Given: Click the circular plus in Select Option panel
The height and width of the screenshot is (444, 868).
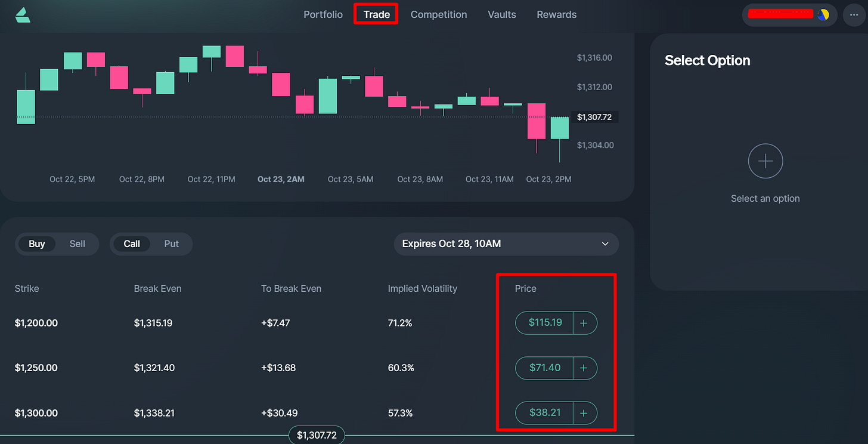Looking at the screenshot, I should [x=765, y=161].
